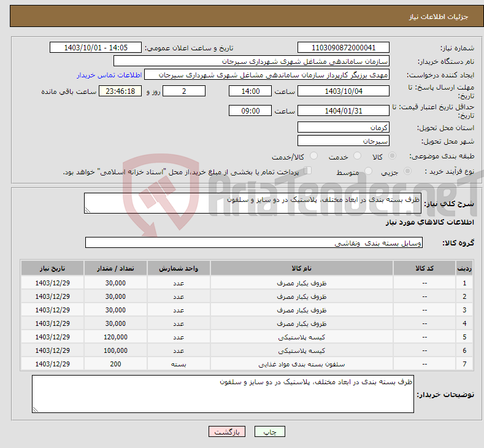This screenshot has width=484, height=448.
Task: Click quantity 30,000 in row 1
Action: 115,283
